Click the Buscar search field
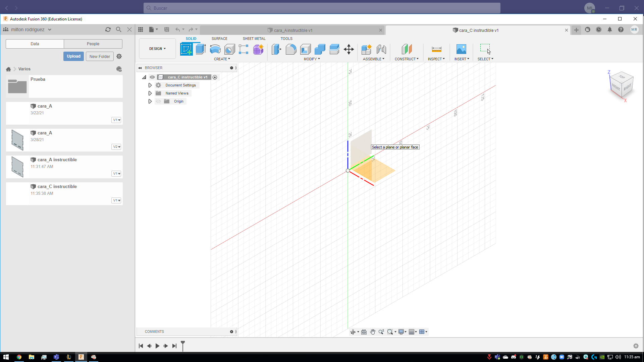This screenshot has width=644, height=362. [322, 8]
